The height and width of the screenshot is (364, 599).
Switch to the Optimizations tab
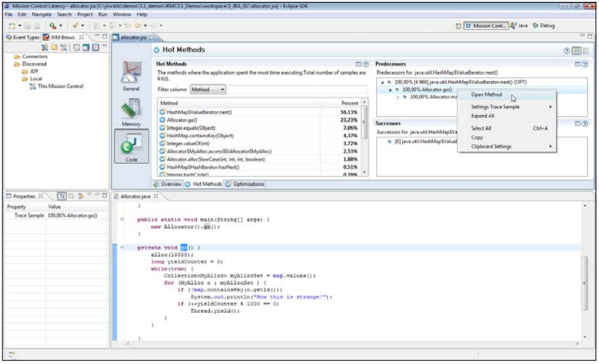[244, 184]
